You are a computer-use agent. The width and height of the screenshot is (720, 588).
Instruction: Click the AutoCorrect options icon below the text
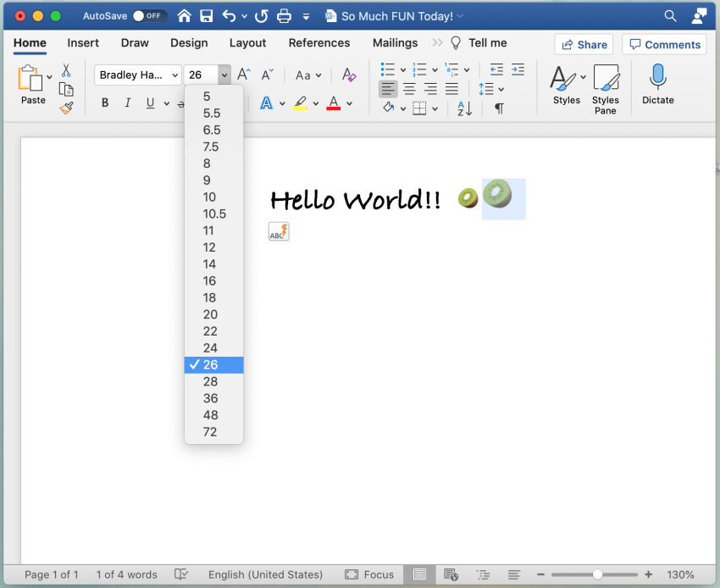click(279, 230)
